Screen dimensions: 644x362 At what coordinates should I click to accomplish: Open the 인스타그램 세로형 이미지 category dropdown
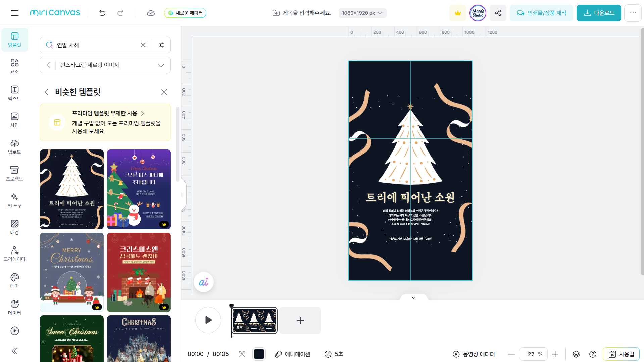coord(161,65)
